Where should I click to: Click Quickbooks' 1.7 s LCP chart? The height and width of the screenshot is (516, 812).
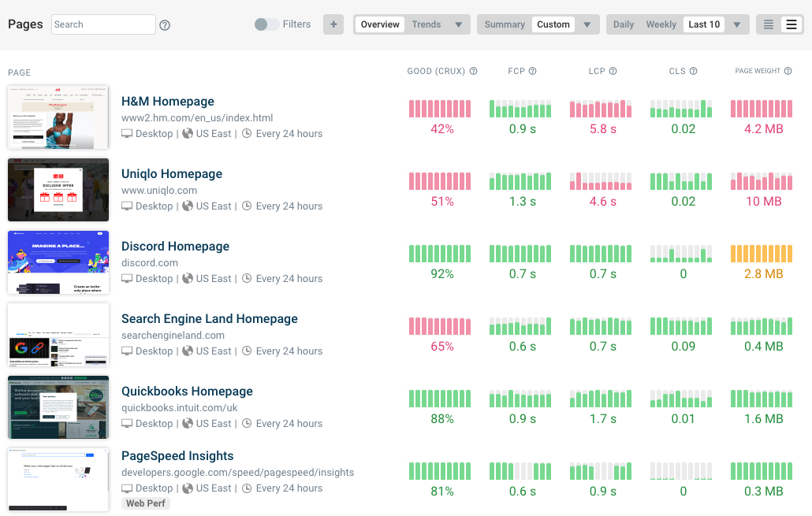[601, 399]
